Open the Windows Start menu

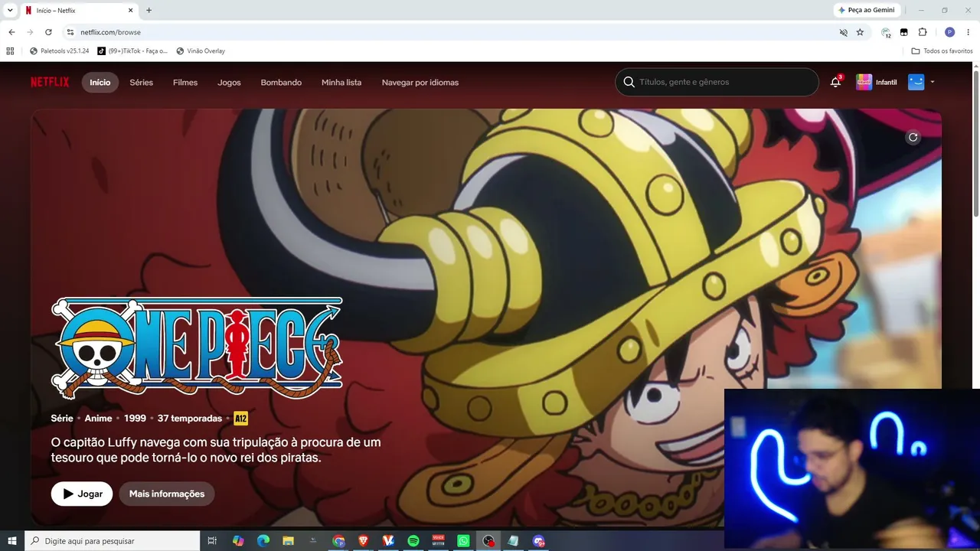[x=11, y=541]
